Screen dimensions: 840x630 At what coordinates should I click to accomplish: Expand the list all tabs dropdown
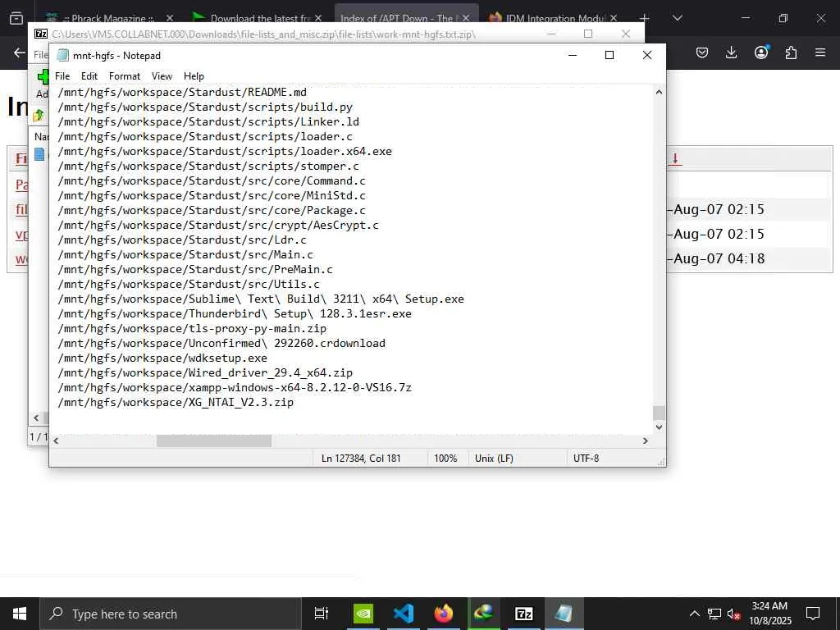point(677,18)
